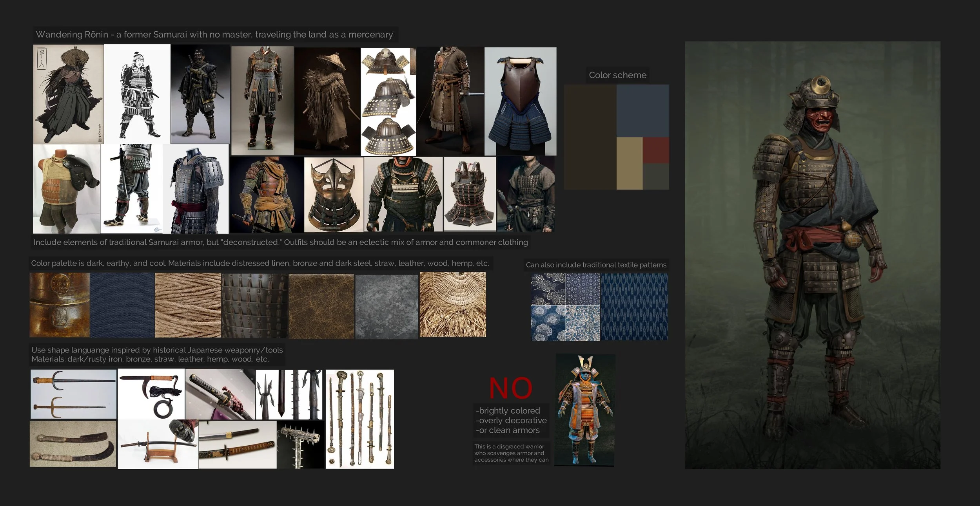Click the dark brown color swatch
Image resolution: width=980 pixels, height=506 pixels.
[590, 137]
